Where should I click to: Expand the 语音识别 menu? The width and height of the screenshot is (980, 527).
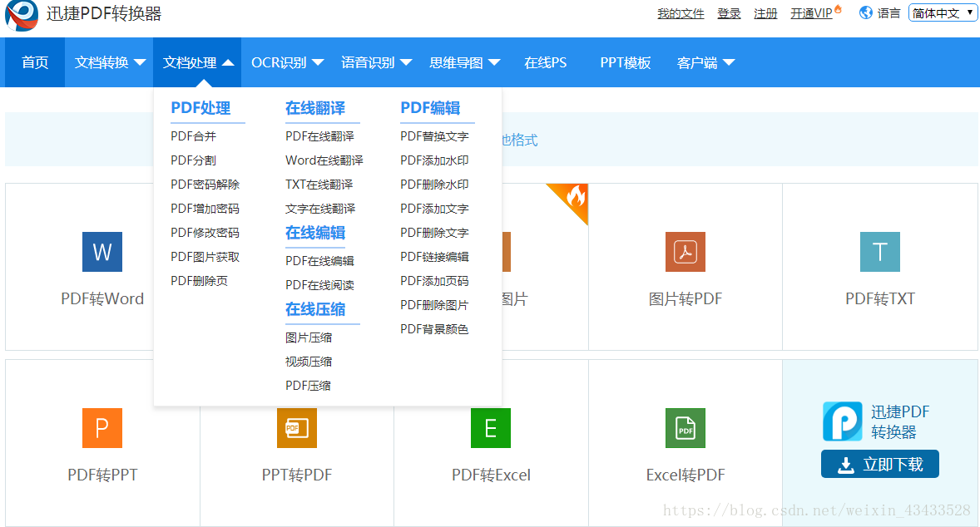coord(376,62)
